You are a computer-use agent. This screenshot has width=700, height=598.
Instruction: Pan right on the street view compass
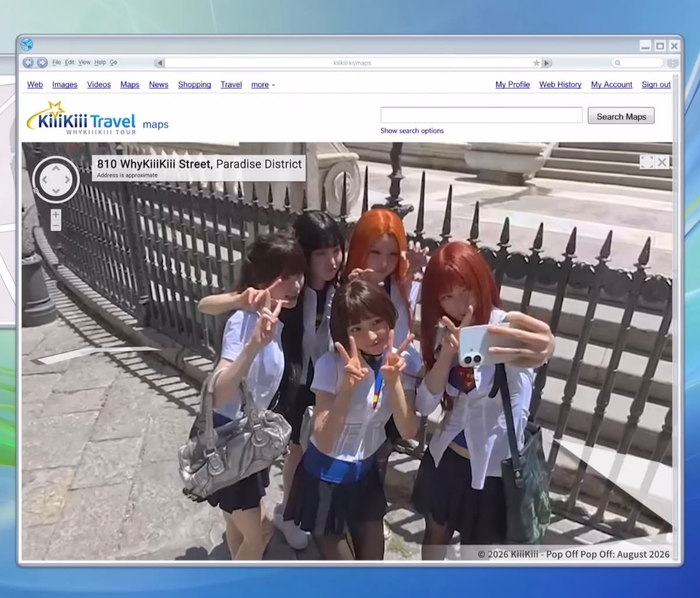(67, 180)
